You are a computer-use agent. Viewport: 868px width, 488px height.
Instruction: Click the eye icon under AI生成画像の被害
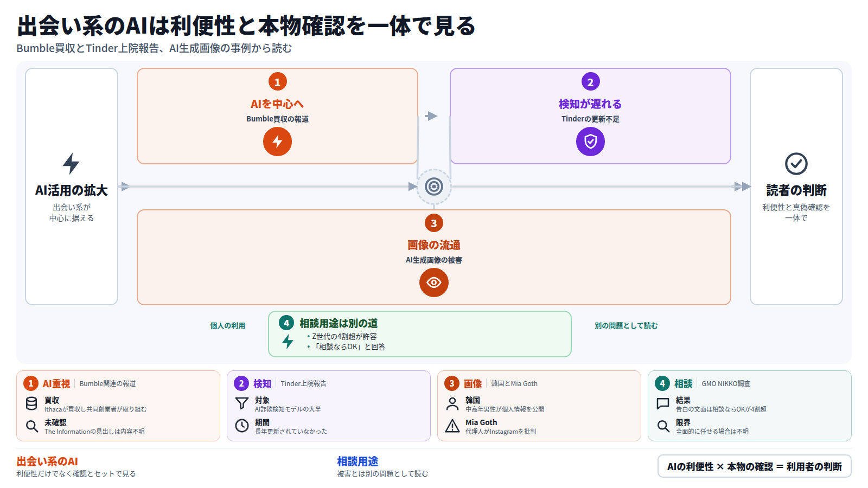[x=434, y=282]
